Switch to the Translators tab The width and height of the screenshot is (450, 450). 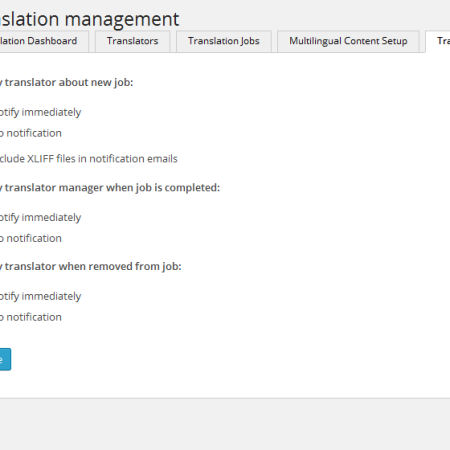132,41
